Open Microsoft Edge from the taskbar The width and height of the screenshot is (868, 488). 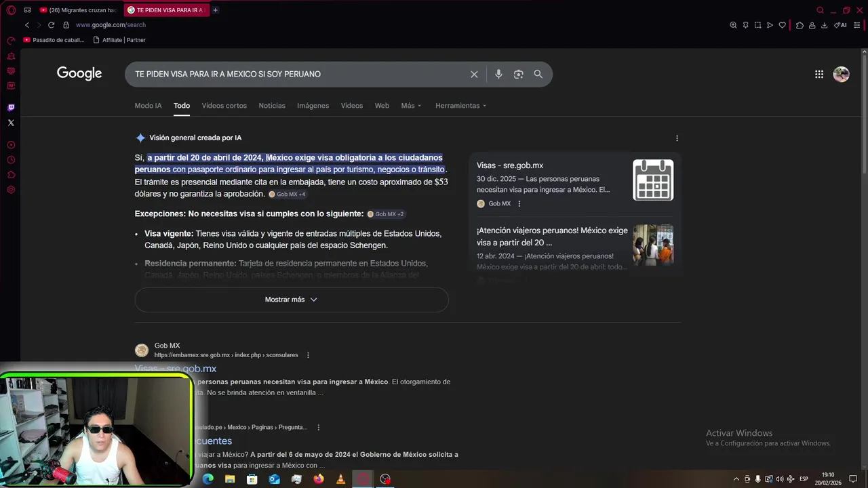[208, 479]
